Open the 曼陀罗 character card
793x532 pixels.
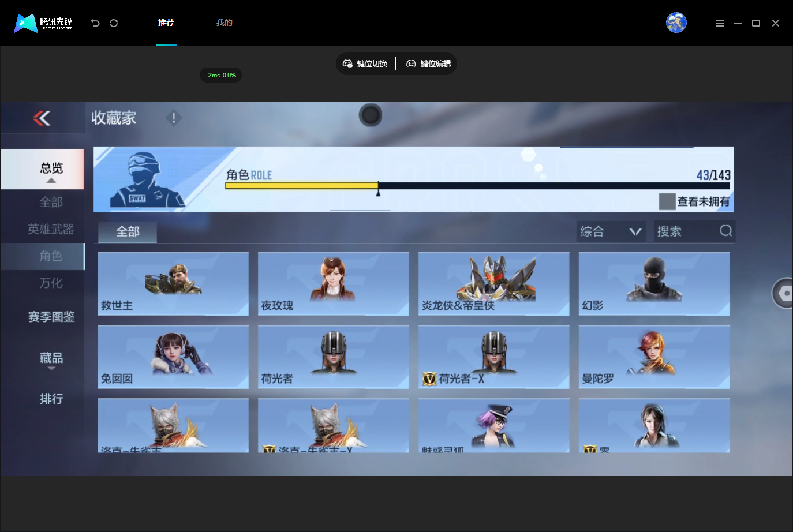tap(654, 357)
